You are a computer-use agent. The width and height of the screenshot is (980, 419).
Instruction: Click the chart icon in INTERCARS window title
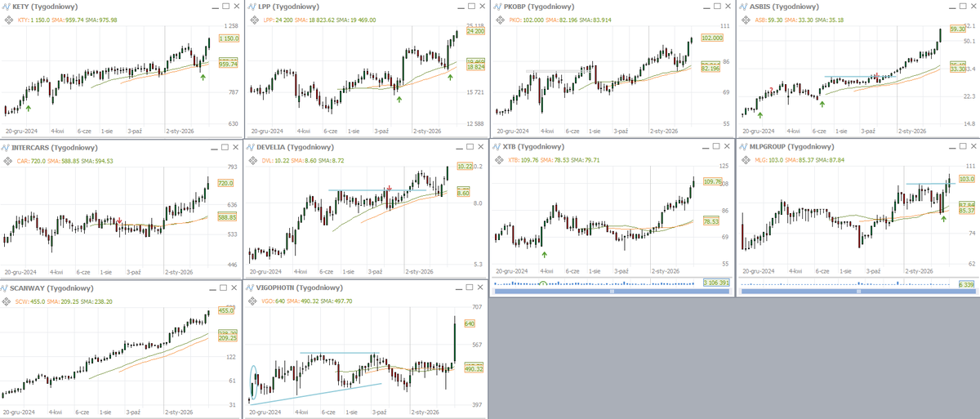(7, 148)
